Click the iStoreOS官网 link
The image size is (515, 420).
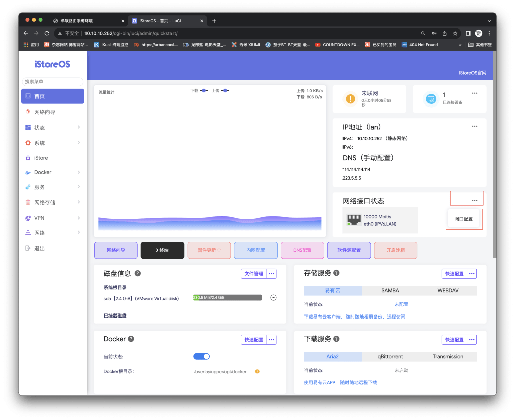(x=473, y=73)
